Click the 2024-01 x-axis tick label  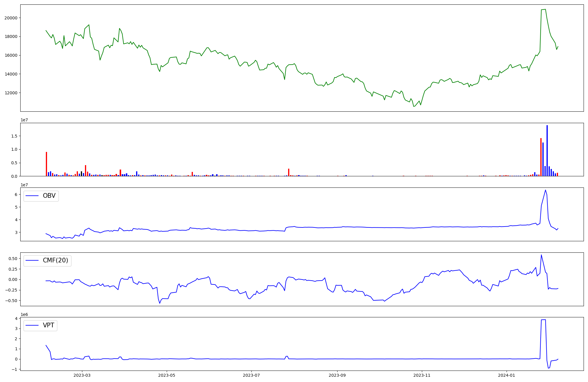[507, 375]
